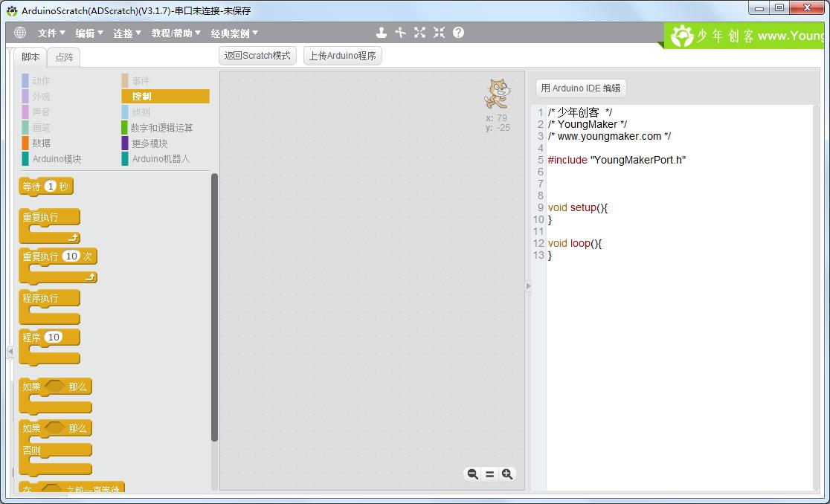830x504 pixels.
Task: Select the 数据 block category
Action: [x=36, y=143]
